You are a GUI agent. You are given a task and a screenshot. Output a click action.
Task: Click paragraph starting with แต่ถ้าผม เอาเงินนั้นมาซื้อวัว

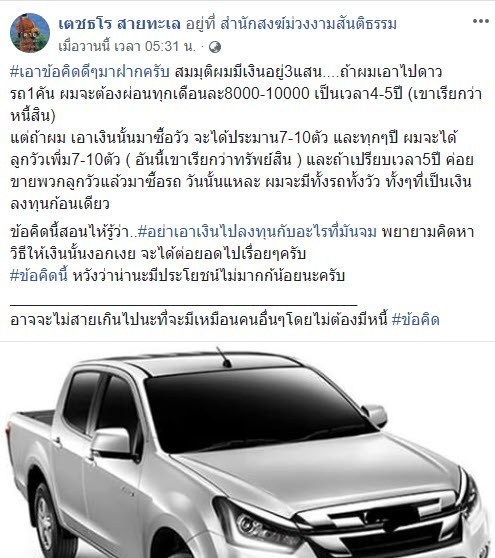[242, 171]
